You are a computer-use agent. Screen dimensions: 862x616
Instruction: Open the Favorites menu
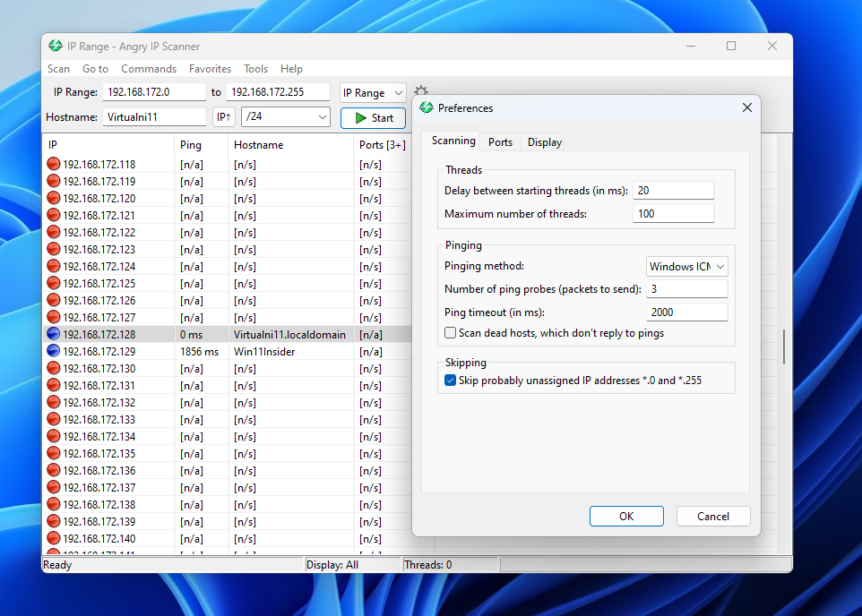210,69
